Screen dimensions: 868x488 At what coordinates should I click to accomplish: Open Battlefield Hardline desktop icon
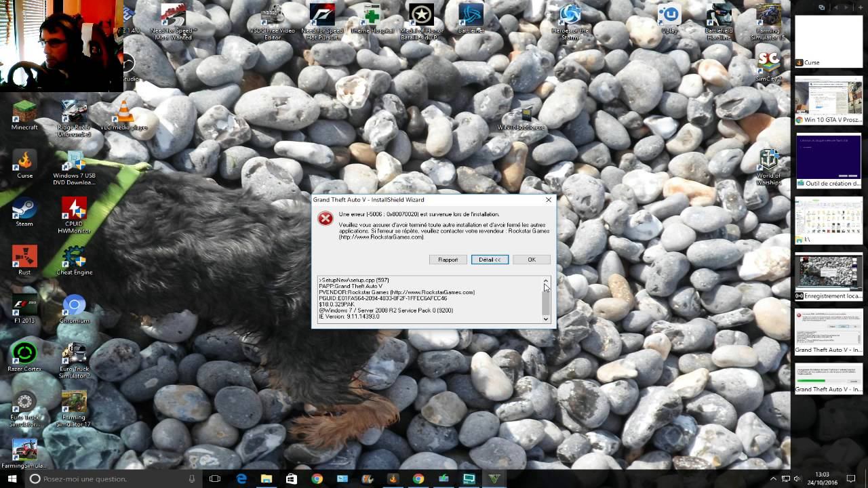719,22
